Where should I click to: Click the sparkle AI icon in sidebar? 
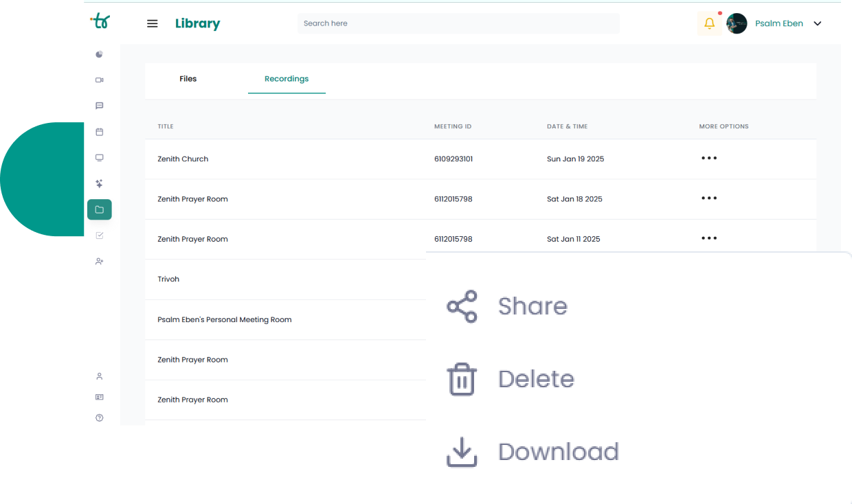point(100,183)
